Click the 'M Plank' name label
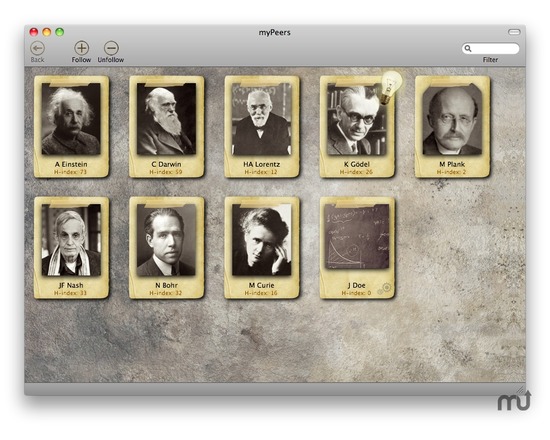Screen dimensions: 550x440 click(452, 164)
